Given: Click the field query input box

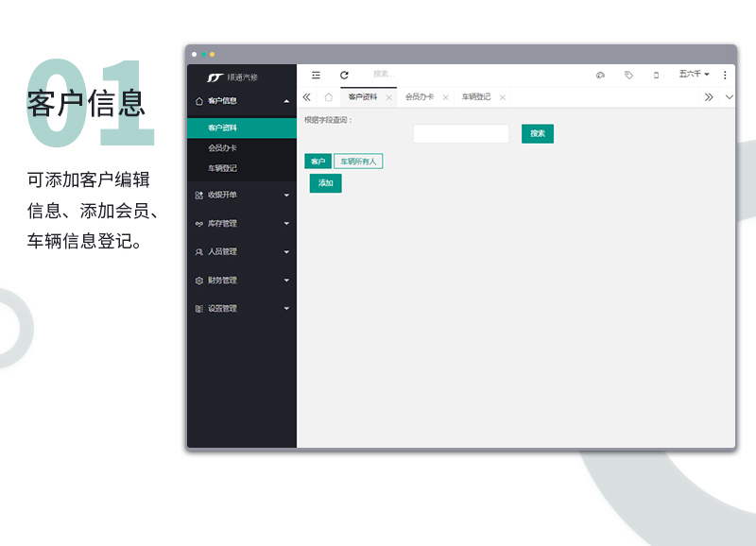Looking at the screenshot, I should point(461,133).
